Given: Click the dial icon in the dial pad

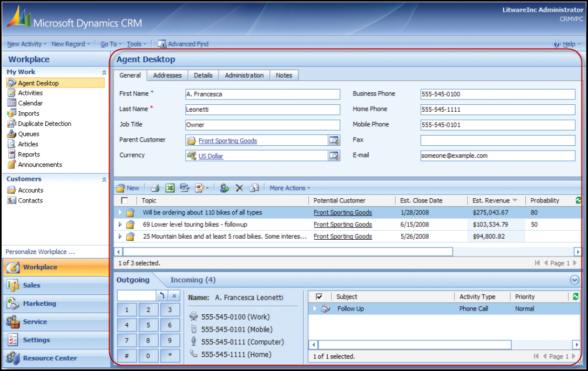Looking at the screenshot, I should pyautogui.click(x=162, y=295).
